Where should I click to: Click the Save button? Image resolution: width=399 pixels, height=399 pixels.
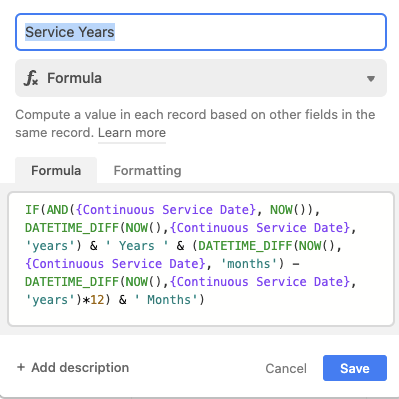click(x=355, y=368)
